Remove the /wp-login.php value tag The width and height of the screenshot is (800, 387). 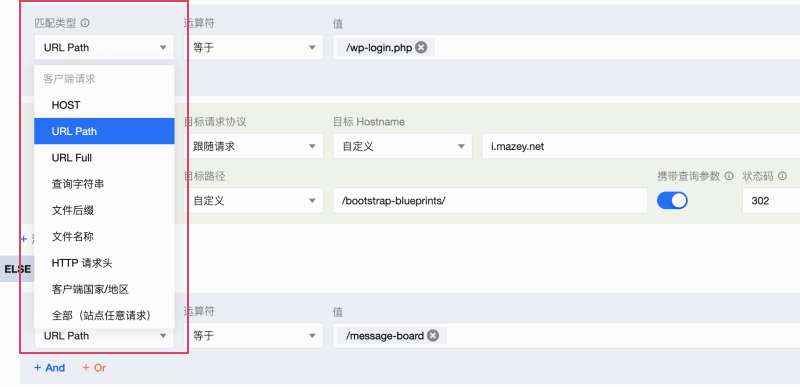[421, 47]
